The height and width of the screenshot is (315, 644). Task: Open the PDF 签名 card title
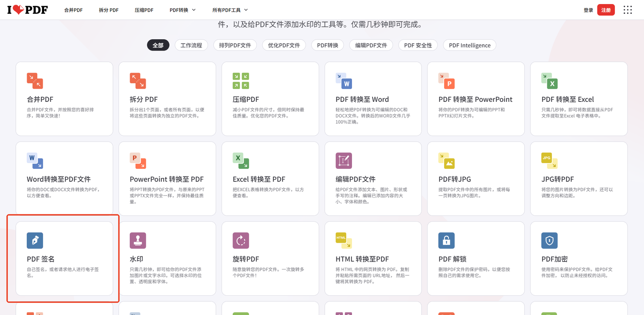(x=41, y=259)
